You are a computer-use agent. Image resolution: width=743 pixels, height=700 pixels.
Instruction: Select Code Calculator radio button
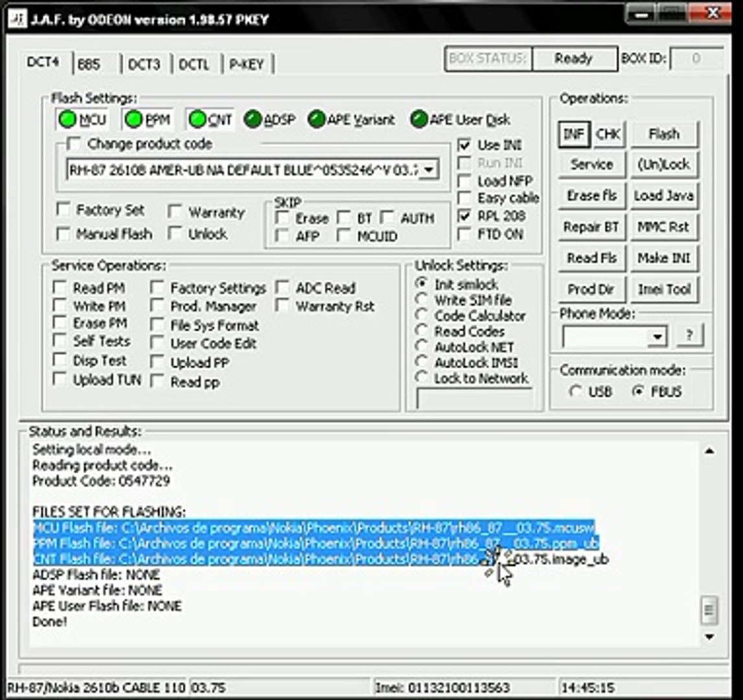click(x=421, y=315)
